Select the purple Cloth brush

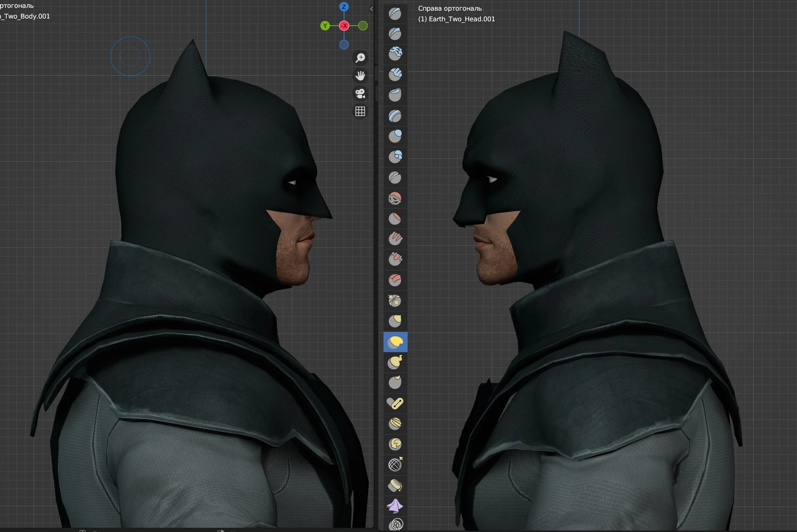pyautogui.click(x=396, y=506)
